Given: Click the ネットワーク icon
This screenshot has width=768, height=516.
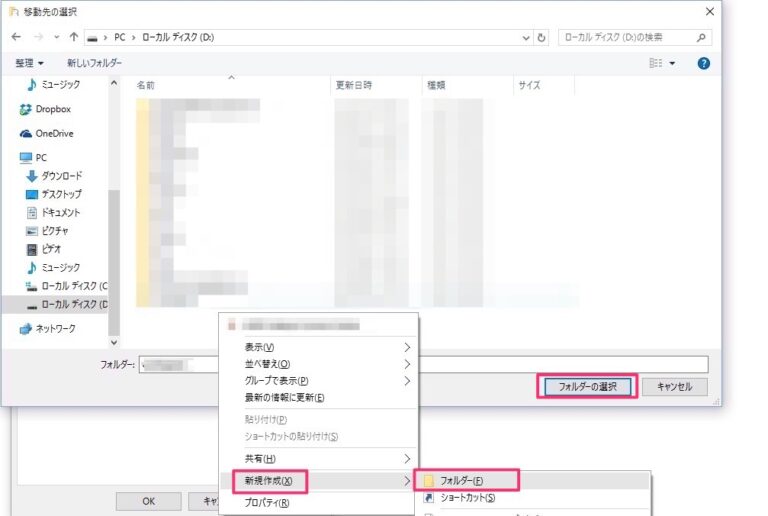Looking at the screenshot, I should [27, 328].
